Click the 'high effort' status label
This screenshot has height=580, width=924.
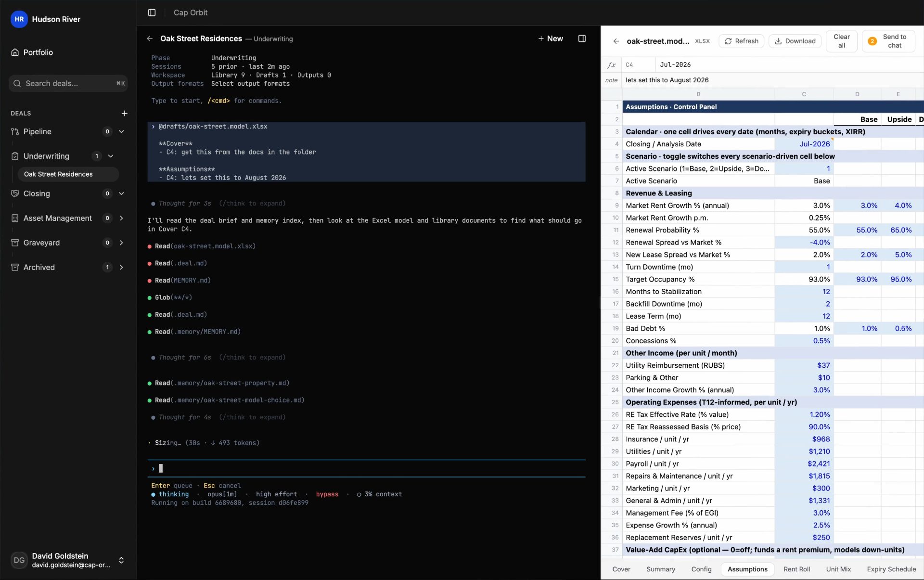276,494
